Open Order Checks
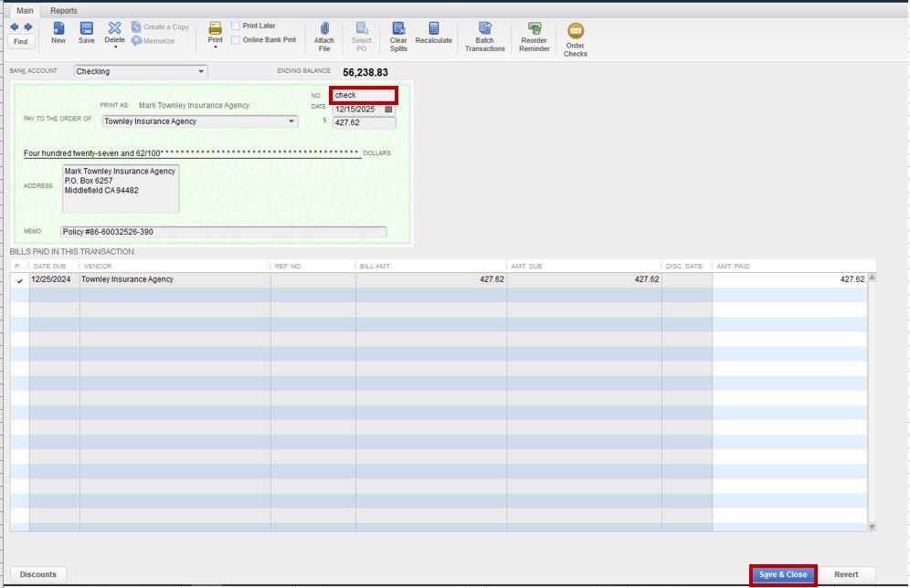Viewport: 910px width, 588px height. click(575, 39)
